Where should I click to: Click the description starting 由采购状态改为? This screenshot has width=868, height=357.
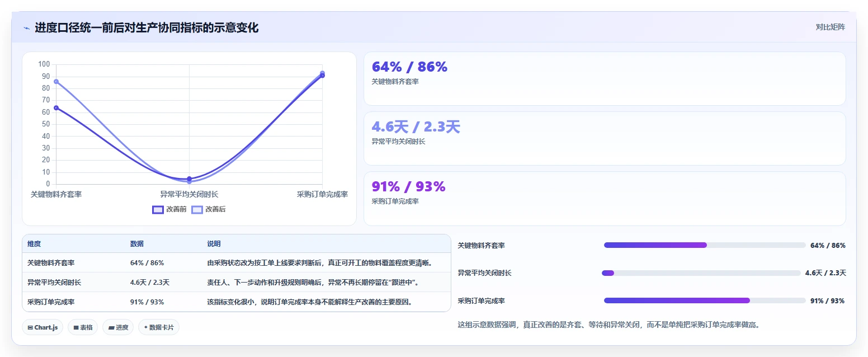(x=320, y=262)
